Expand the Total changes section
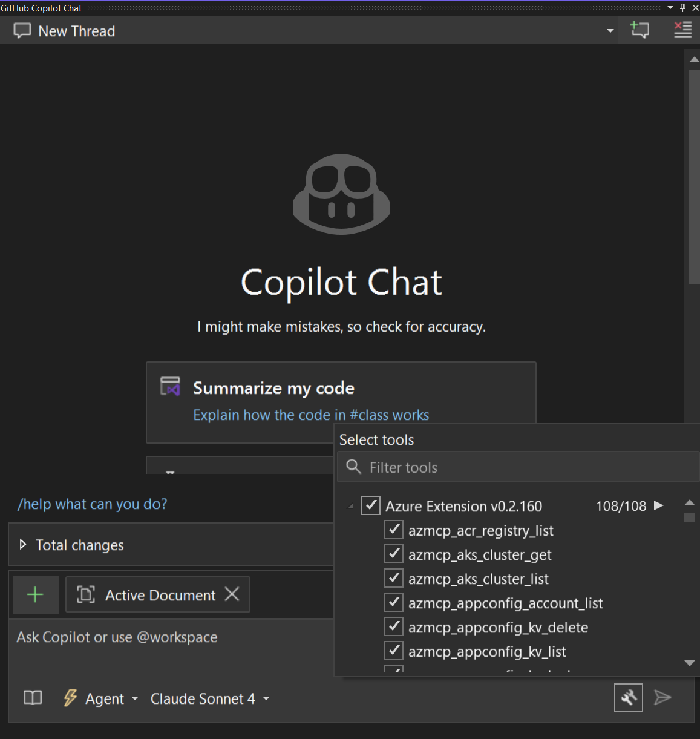Viewport: 700px width, 739px height. tap(23, 545)
